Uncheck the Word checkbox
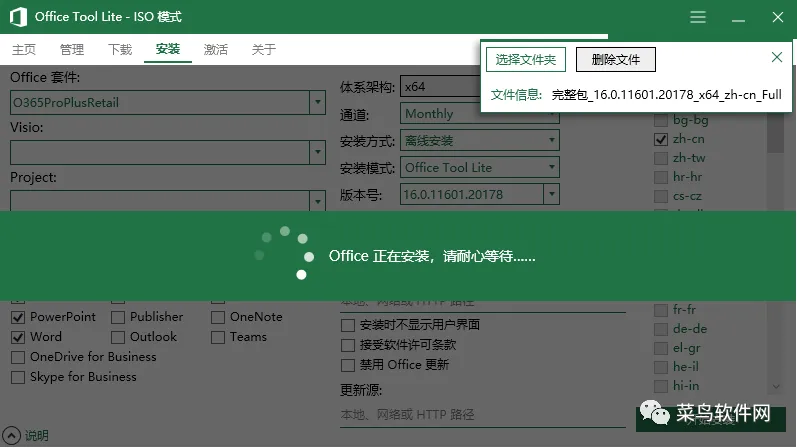 [x=18, y=337]
